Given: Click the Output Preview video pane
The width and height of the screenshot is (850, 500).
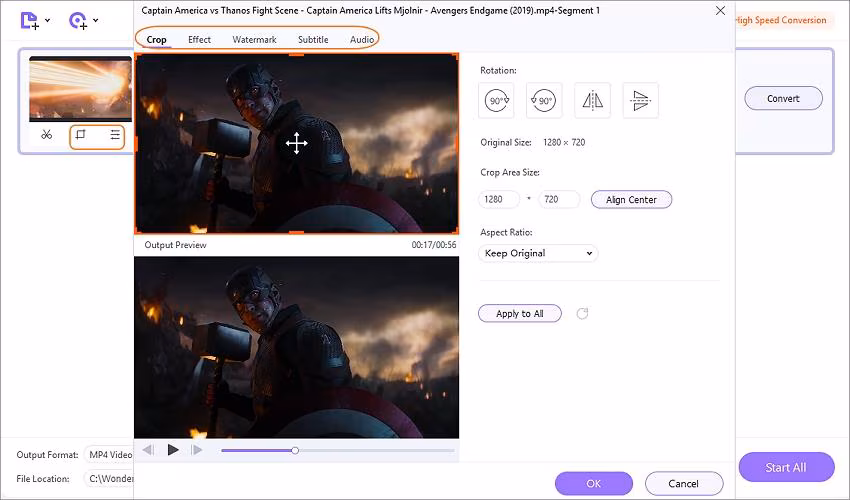Looking at the screenshot, I should (x=297, y=347).
